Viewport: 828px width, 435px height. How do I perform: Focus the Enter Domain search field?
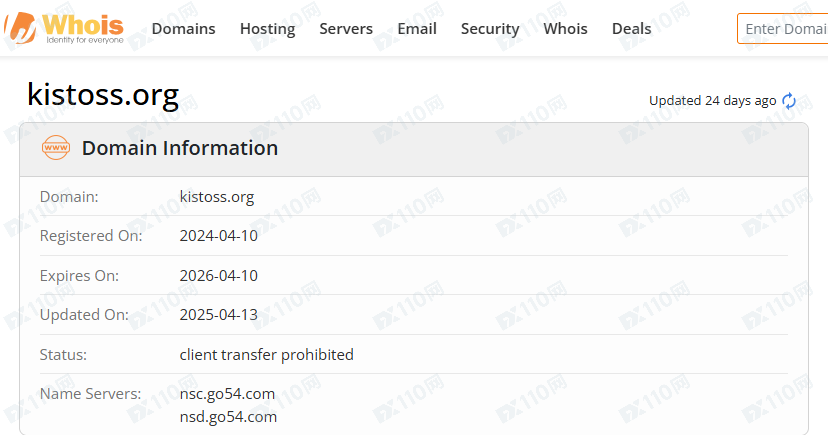click(x=785, y=29)
